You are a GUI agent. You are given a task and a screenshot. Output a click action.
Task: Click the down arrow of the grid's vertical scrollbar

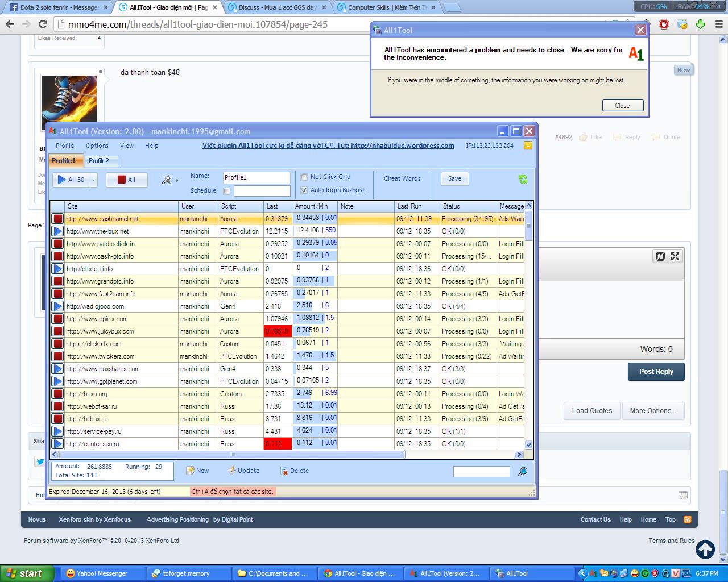[x=528, y=444]
